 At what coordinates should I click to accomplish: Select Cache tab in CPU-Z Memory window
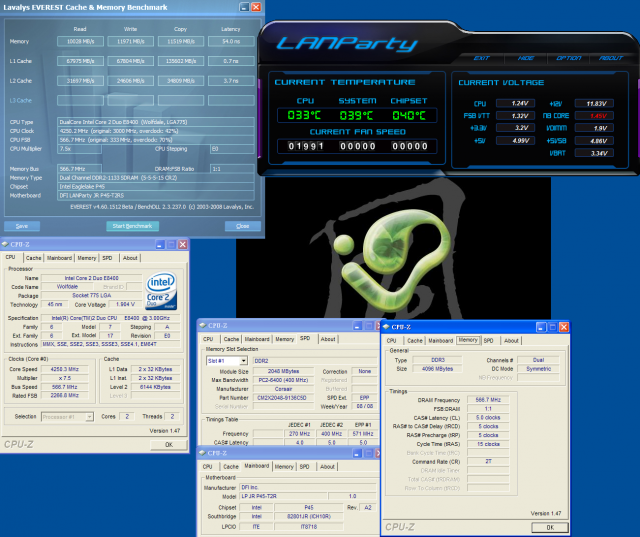click(415, 340)
